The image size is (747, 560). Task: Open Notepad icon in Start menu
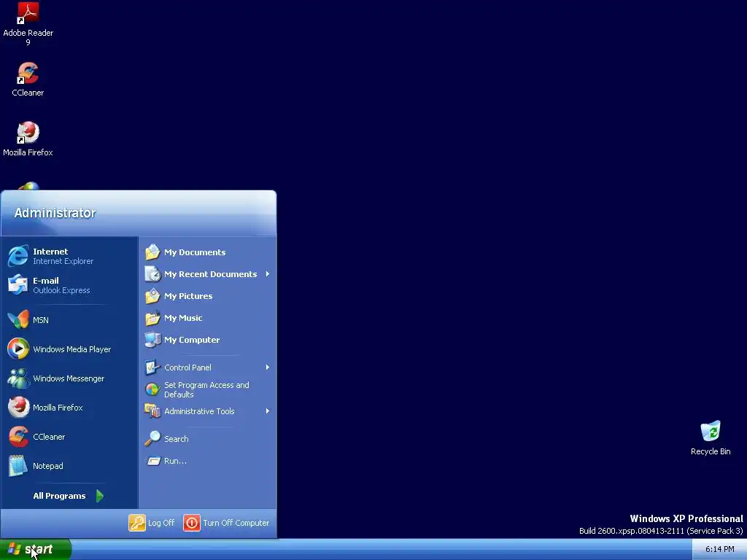(18, 466)
